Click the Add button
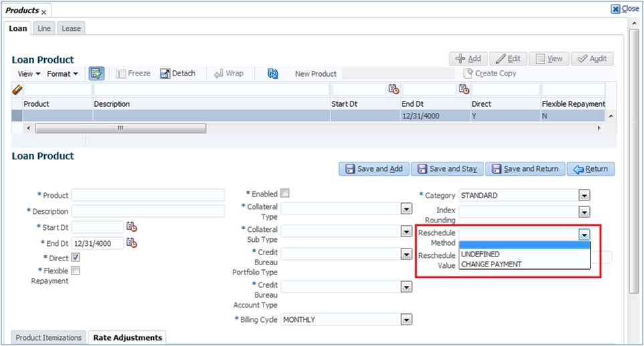 tap(468, 59)
